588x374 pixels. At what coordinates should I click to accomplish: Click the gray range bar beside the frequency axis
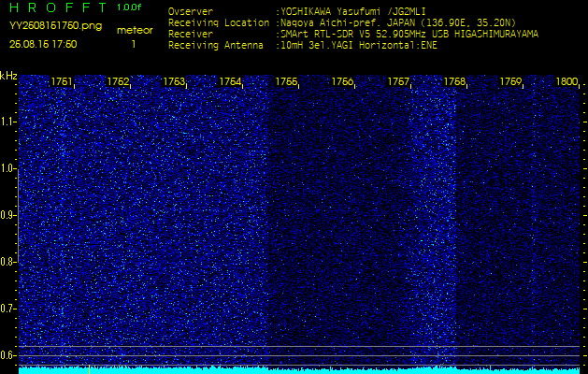18,215
